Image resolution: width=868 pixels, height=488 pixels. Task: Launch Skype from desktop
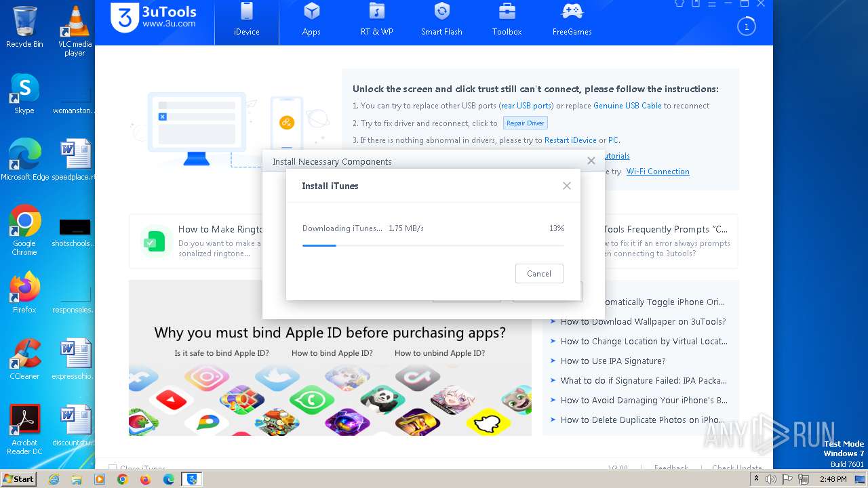tap(24, 94)
